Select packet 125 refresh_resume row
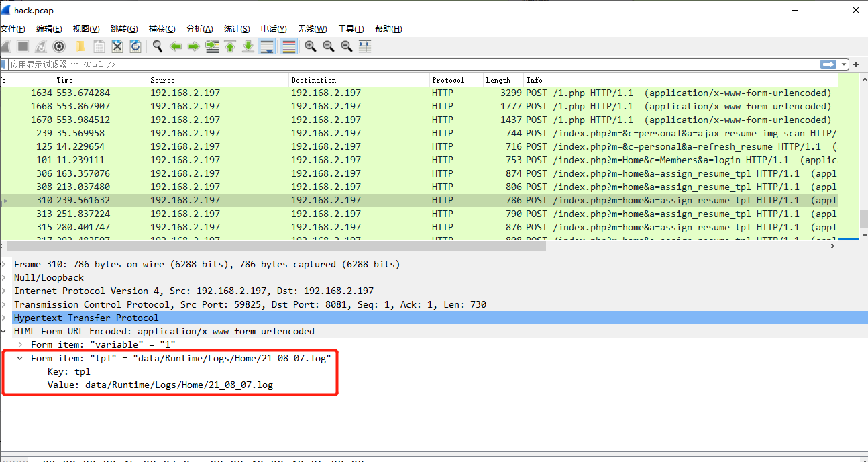The height and width of the screenshot is (462, 868). pyautogui.click(x=419, y=146)
